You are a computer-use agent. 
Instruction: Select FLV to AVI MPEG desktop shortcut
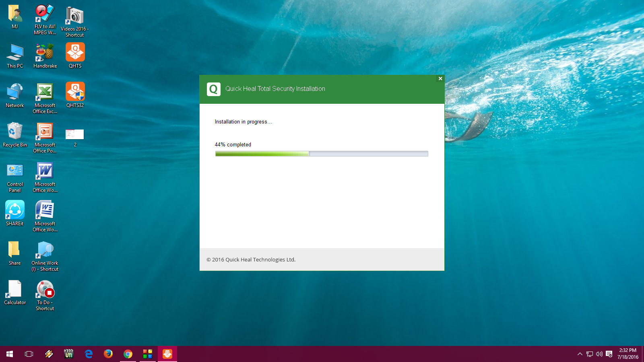(x=45, y=14)
